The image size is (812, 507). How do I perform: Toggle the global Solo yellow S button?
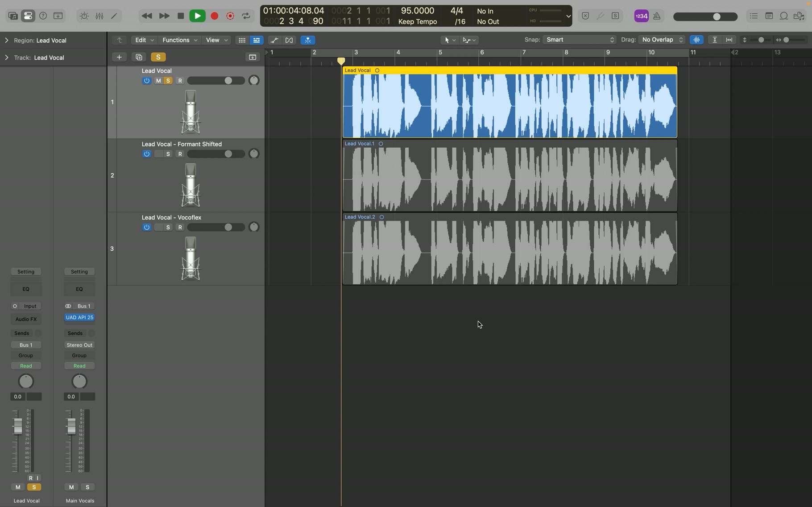click(x=158, y=57)
